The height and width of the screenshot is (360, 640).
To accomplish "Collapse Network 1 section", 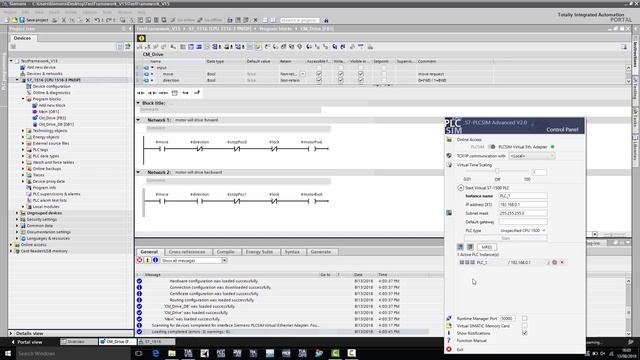I will coord(138,120).
